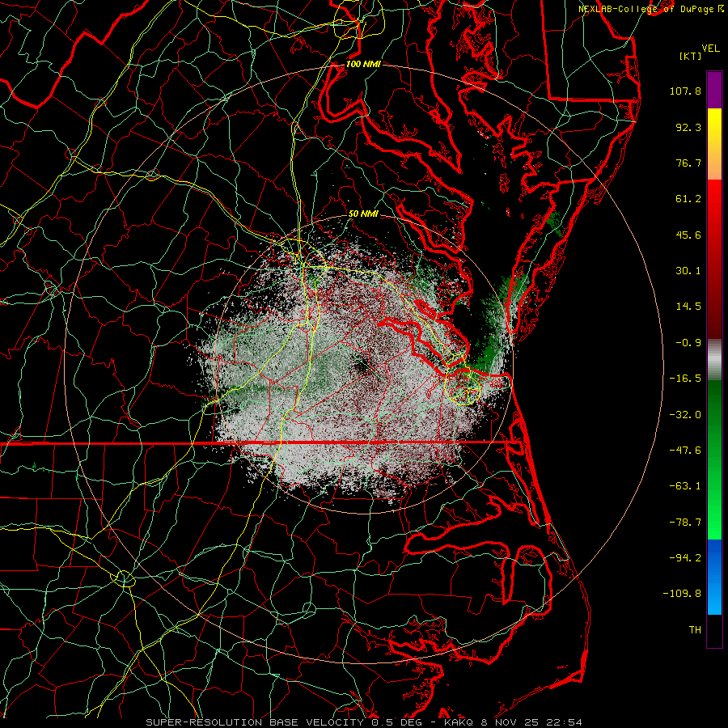The height and width of the screenshot is (728, 728).
Task: Click the "50 NMI" range ring label
Action: click(363, 214)
